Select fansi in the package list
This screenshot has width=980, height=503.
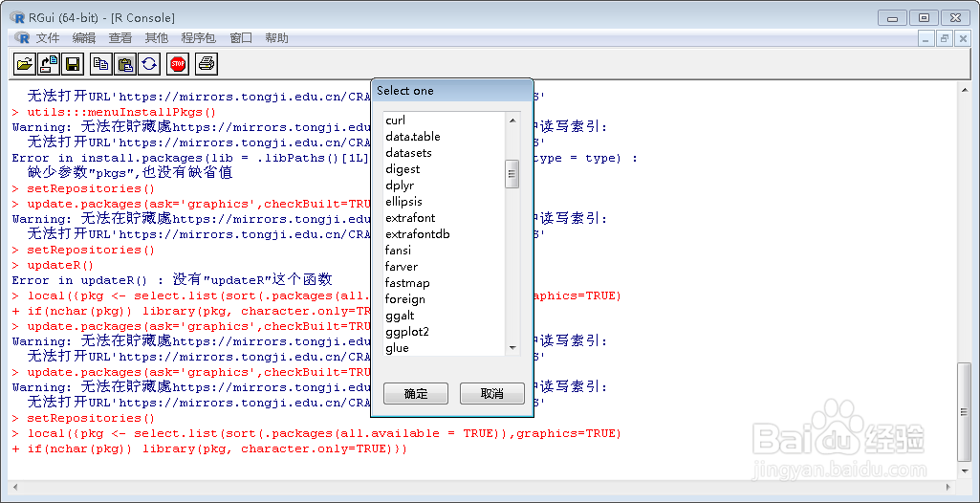444,250
